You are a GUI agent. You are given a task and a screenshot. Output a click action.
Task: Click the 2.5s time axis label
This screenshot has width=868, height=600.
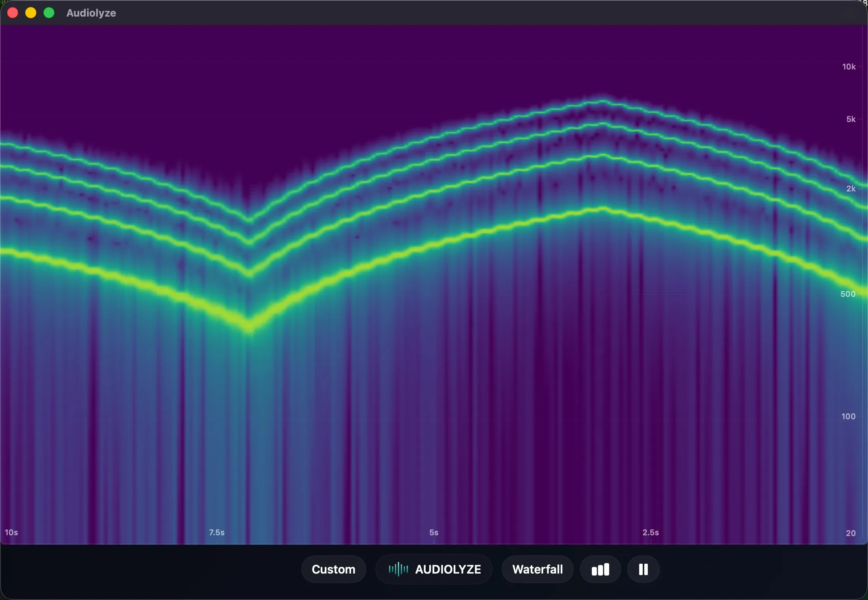coord(651,532)
